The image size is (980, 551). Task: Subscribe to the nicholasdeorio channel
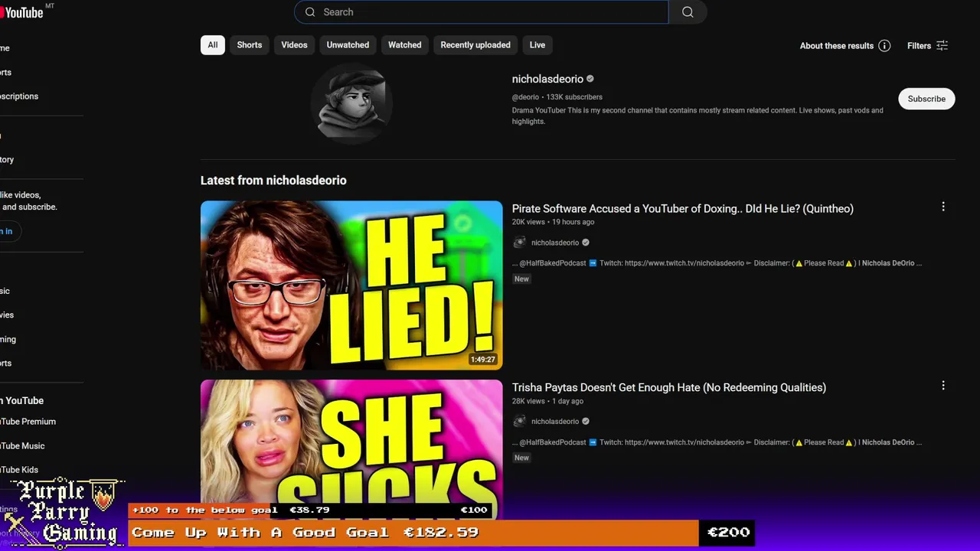[x=926, y=99]
